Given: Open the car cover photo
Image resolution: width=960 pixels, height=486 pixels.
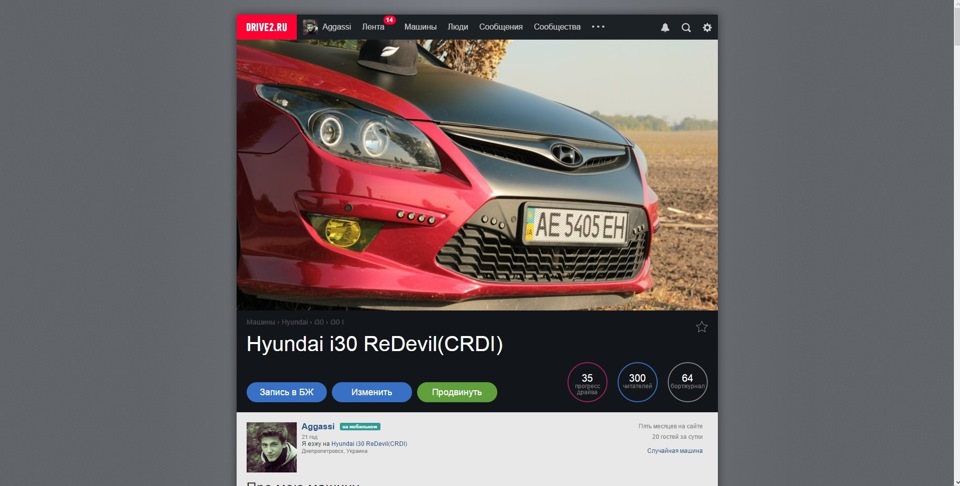Looking at the screenshot, I should pos(477,175).
